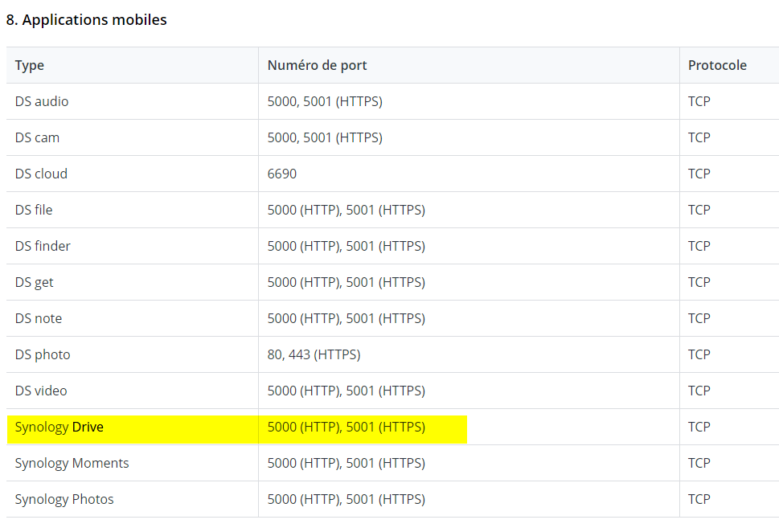
Task: Click the highlighted Synology Drive port numbers
Action: 346,428
